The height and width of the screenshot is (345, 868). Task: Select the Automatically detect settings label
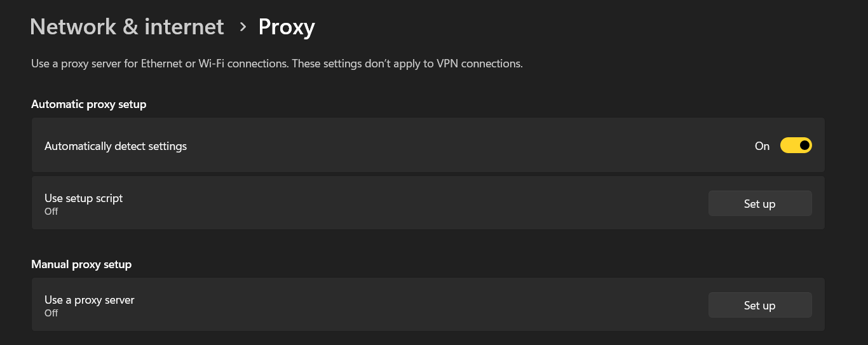116,146
